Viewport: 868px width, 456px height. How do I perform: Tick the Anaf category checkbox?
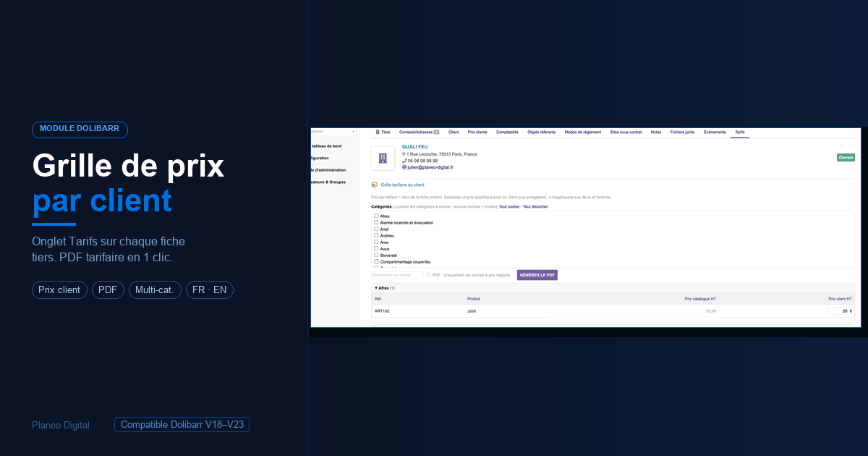(x=376, y=229)
